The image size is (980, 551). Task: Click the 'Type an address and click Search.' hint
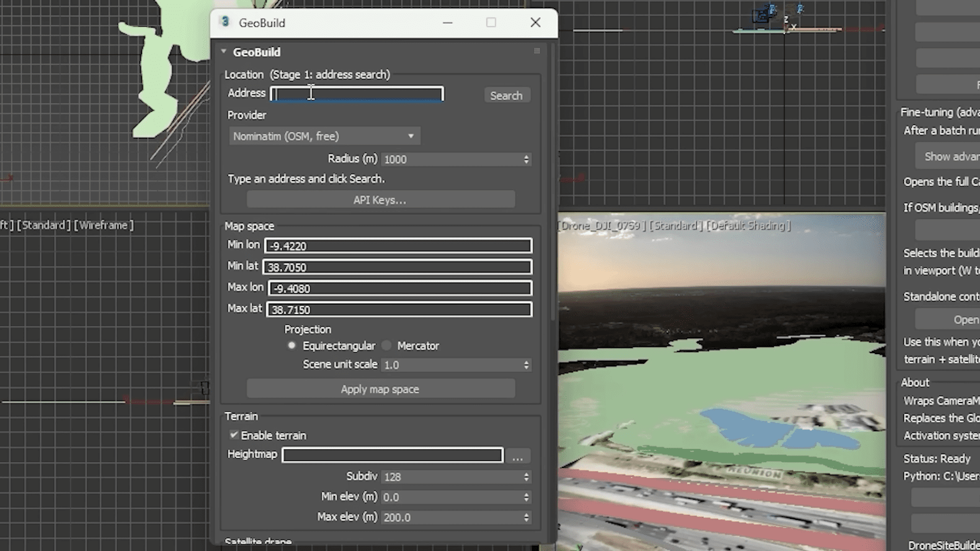(x=306, y=179)
